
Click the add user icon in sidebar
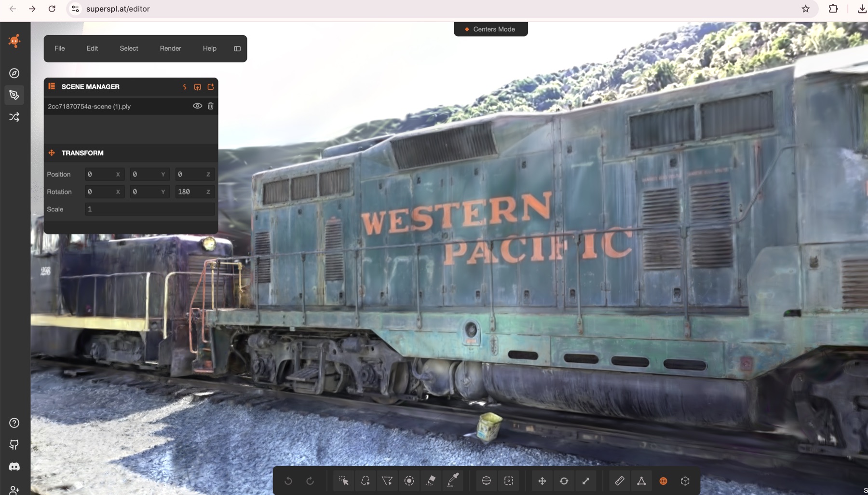tap(14, 490)
